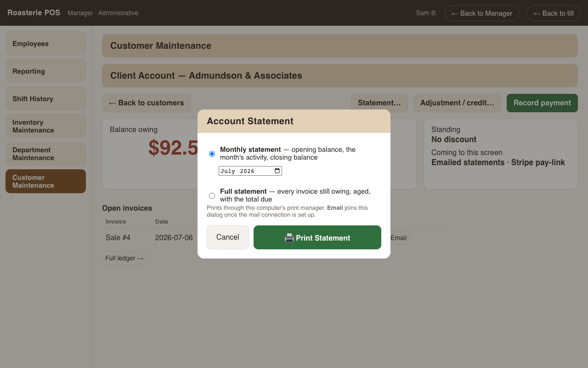Open Adjustment / credit… button
Viewport: 588px width, 368px height.
457,103
